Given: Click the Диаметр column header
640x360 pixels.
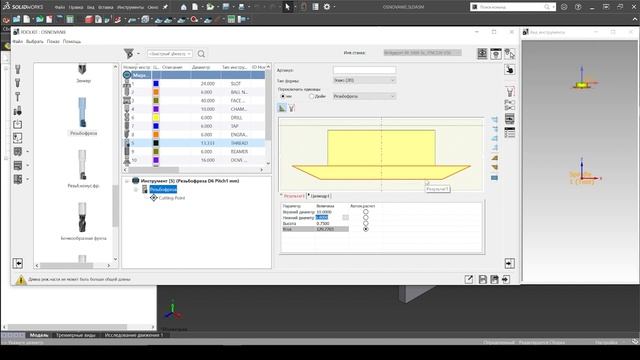Looking at the screenshot, I should click(x=201, y=67).
